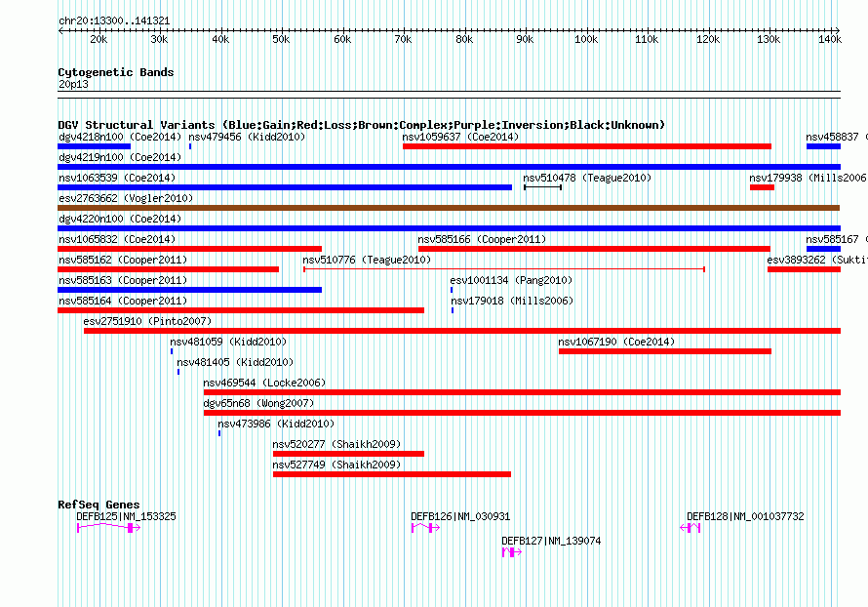Open the DEFB125|NM_153325 gene label
868x607 pixels.
[x=126, y=516]
